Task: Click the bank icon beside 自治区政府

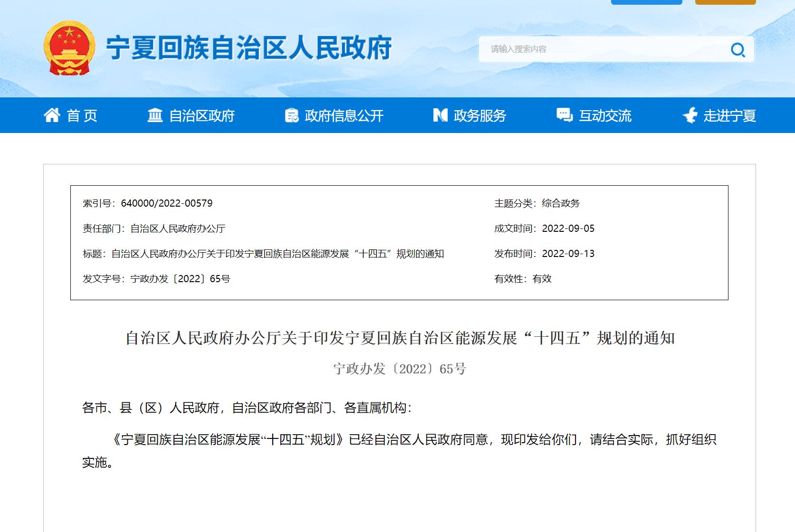Action: coord(154,115)
